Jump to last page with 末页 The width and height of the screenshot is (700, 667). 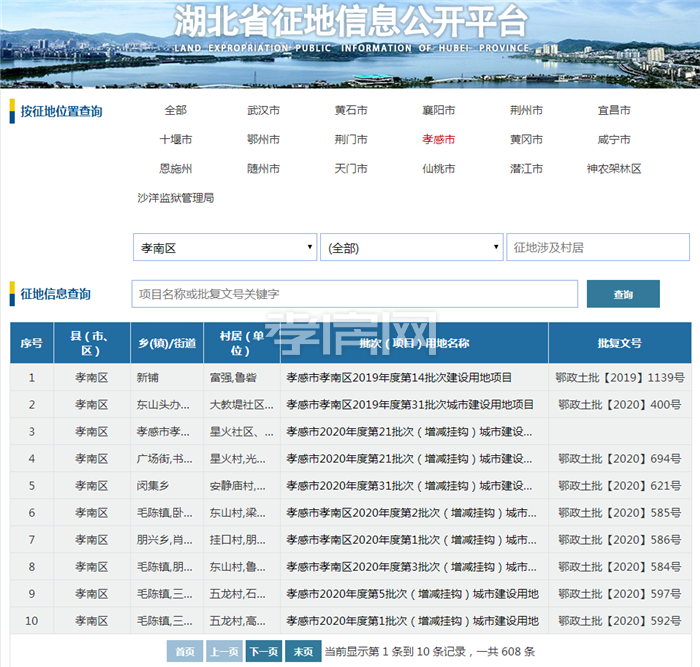pos(303,651)
